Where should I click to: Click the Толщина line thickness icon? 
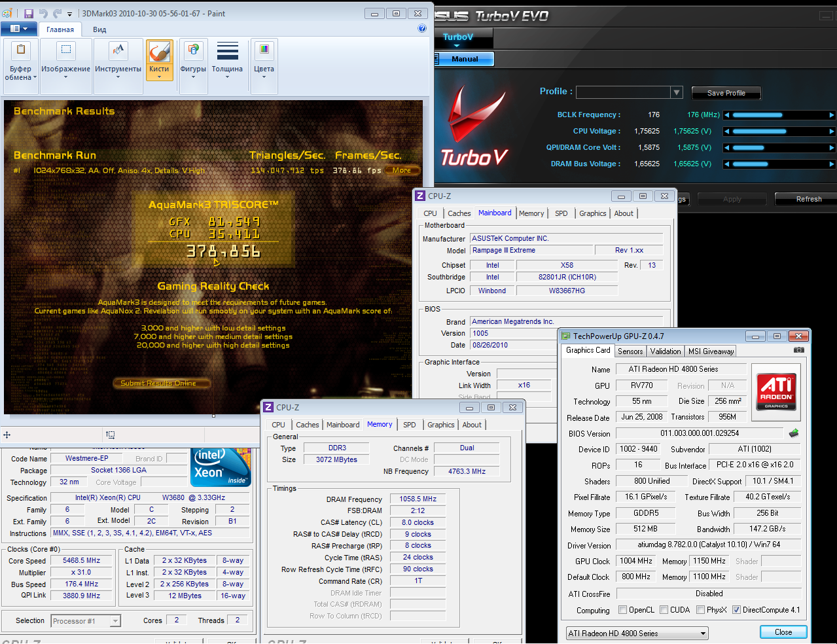[x=227, y=50]
